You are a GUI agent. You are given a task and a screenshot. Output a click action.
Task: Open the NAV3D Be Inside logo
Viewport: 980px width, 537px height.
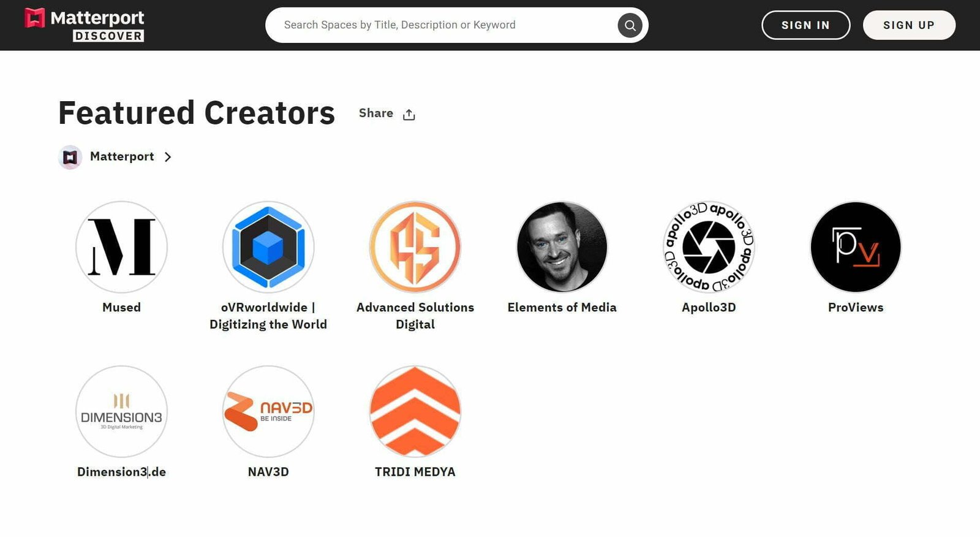(268, 411)
